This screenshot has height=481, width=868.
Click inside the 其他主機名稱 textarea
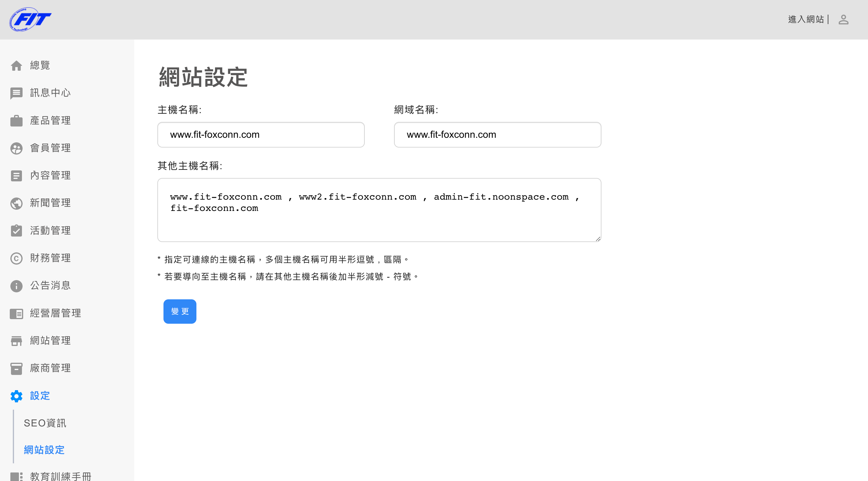click(x=379, y=210)
